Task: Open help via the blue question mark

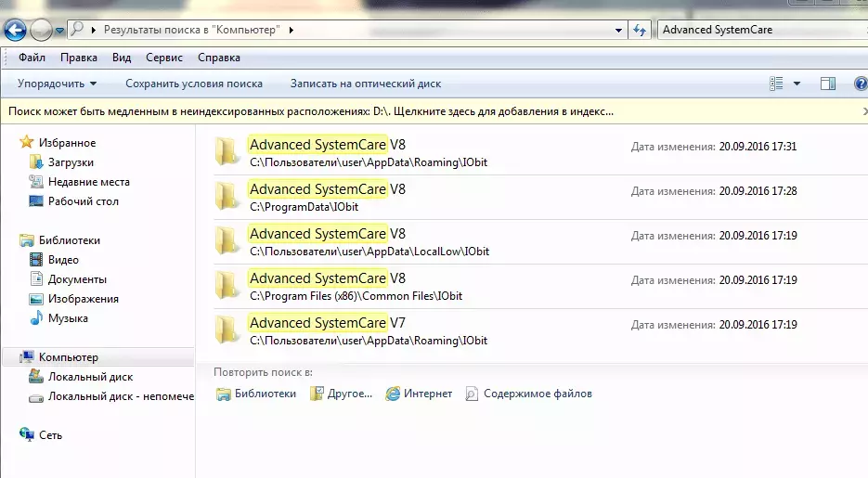Action: [x=861, y=84]
